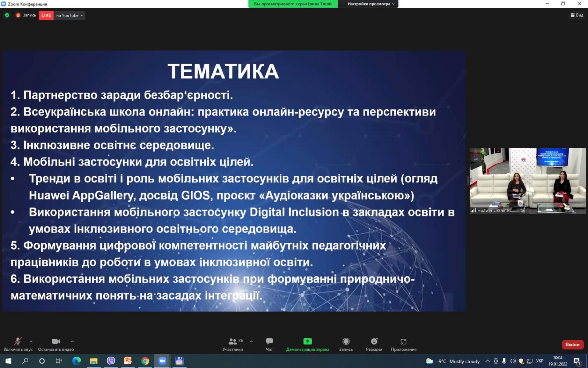Open Viber from the Windows taskbar
The image size is (588, 368).
[x=111, y=361]
